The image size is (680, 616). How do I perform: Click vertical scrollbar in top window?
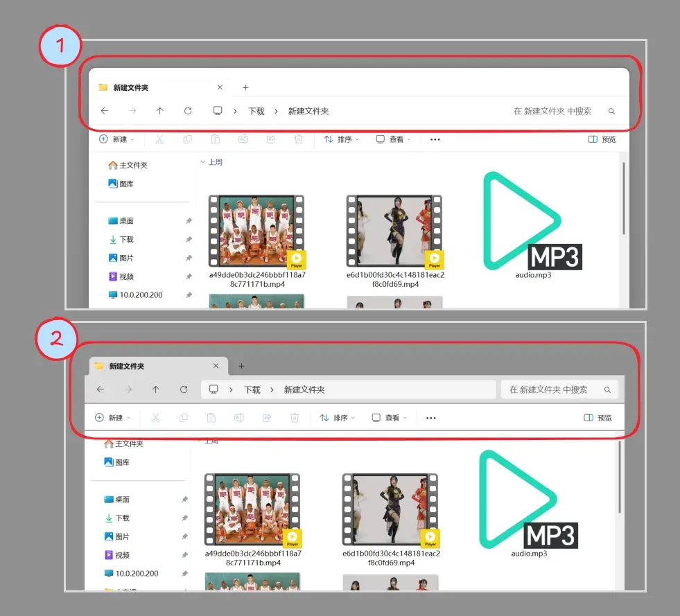click(x=624, y=198)
